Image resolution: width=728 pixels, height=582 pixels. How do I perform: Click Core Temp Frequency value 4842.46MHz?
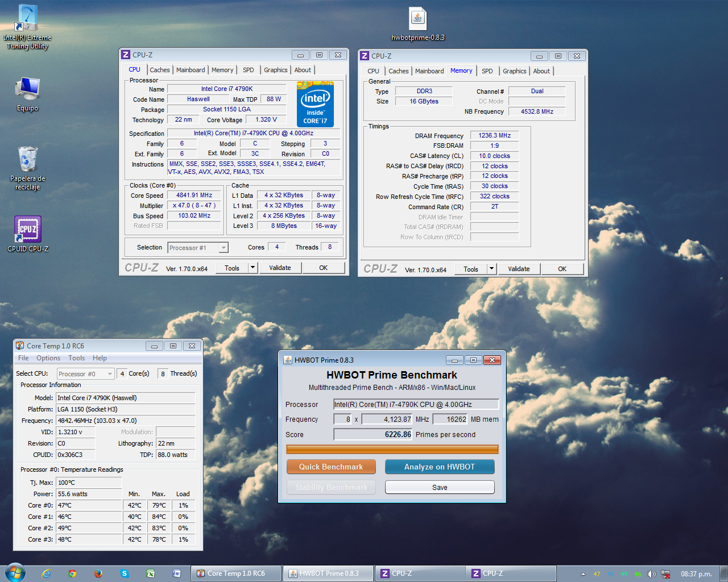tap(126, 421)
